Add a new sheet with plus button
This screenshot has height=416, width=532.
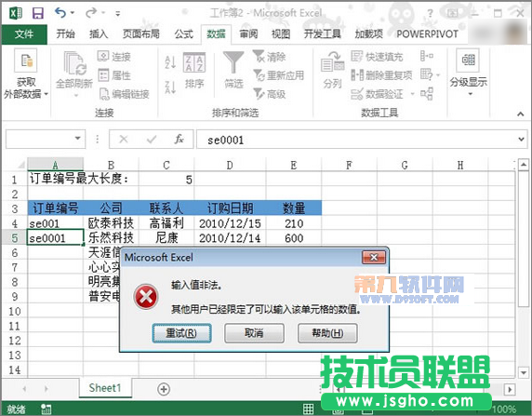(164, 389)
